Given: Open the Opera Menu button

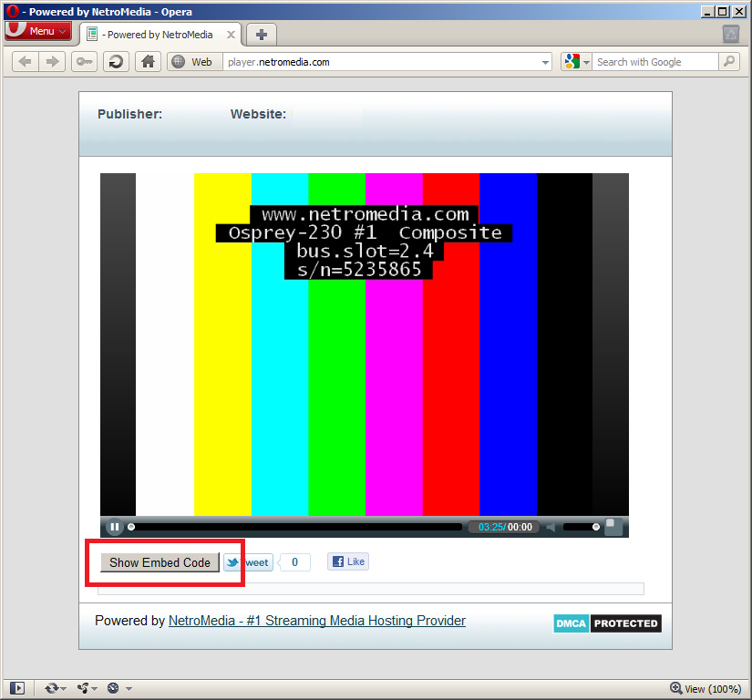Looking at the screenshot, I should 38,31.
